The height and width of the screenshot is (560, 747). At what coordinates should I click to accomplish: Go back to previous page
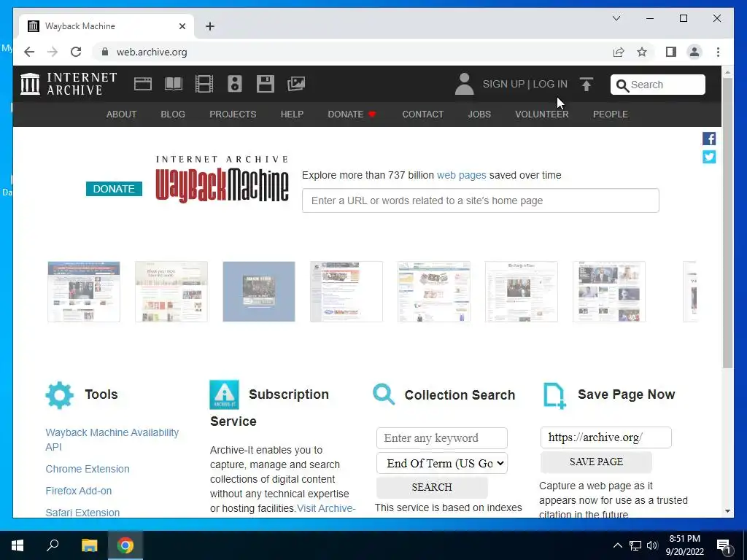pos(29,52)
